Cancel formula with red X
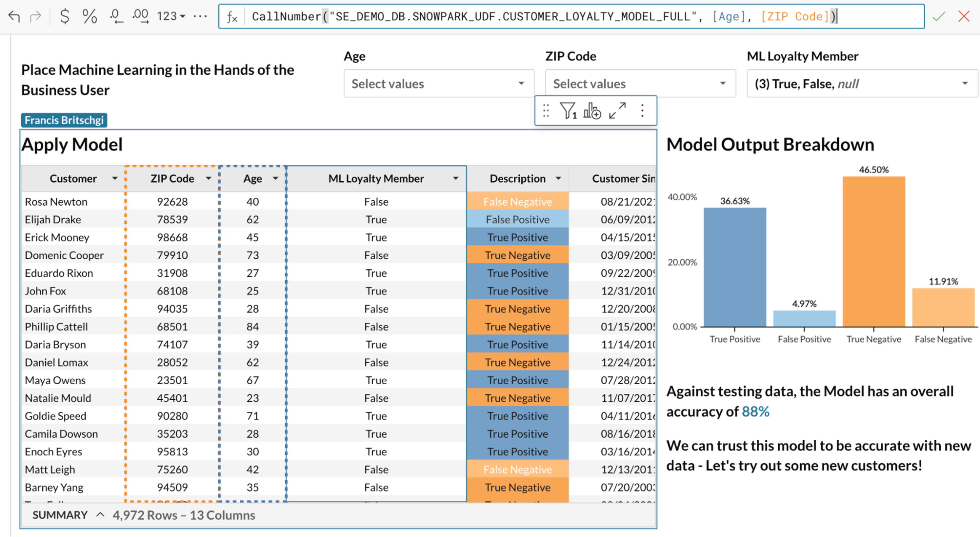Screen dimensions: 980x537 click(x=964, y=16)
